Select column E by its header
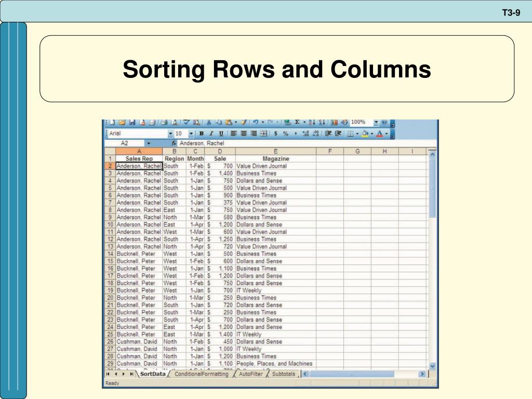The height and width of the screenshot is (399, 532). click(275, 151)
